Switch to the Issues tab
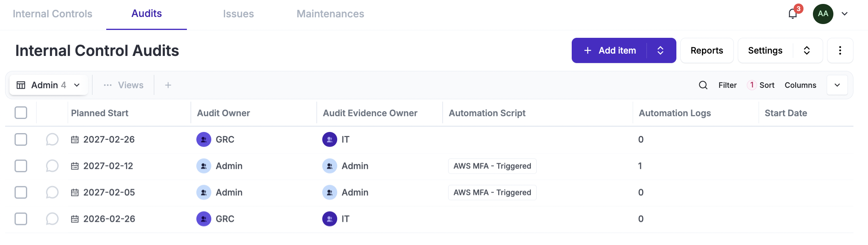This screenshot has width=868, height=245. pyautogui.click(x=238, y=14)
